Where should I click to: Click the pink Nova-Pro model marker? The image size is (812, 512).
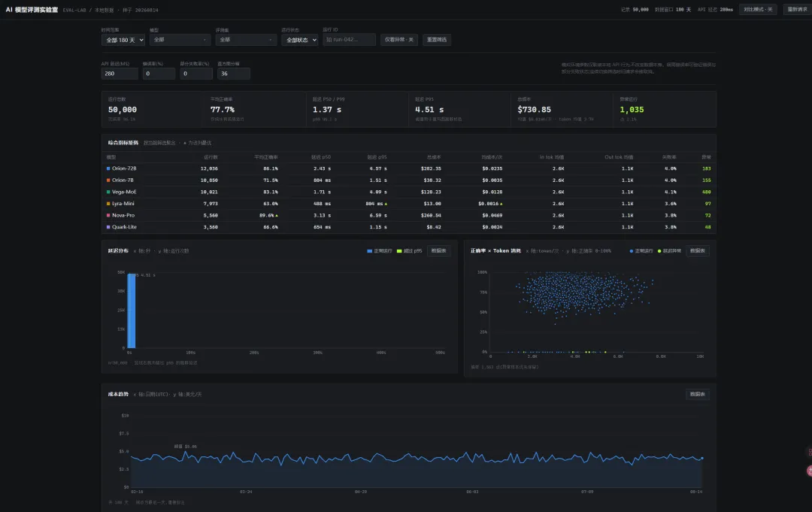108,215
